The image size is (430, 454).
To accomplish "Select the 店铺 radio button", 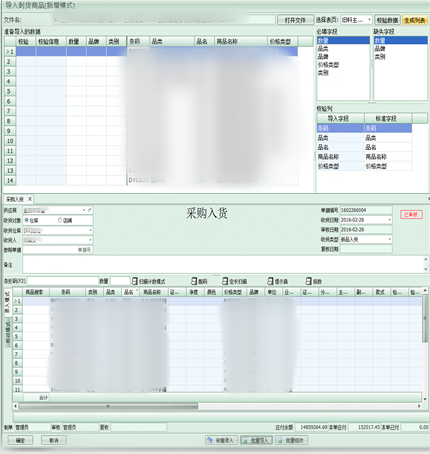I will [60, 220].
